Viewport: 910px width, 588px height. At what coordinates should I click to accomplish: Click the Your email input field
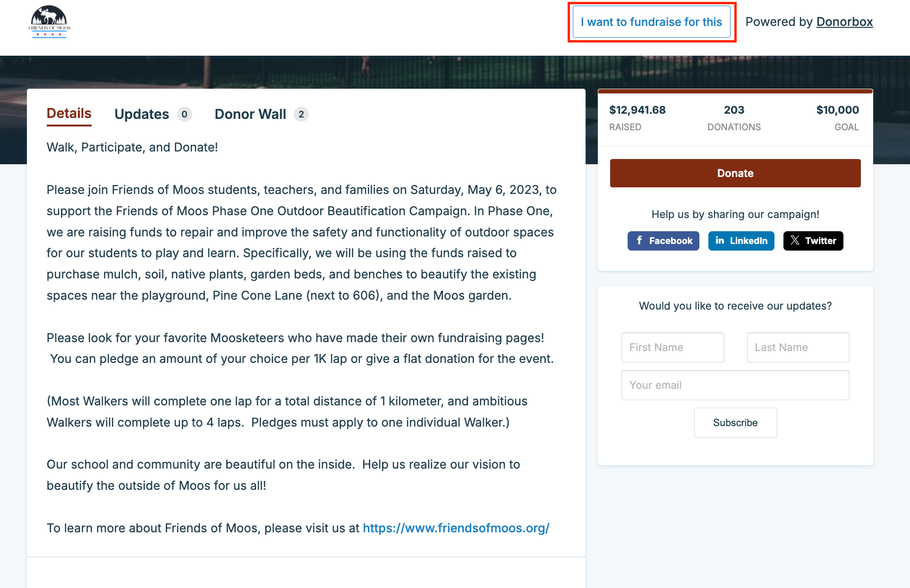pos(736,385)
